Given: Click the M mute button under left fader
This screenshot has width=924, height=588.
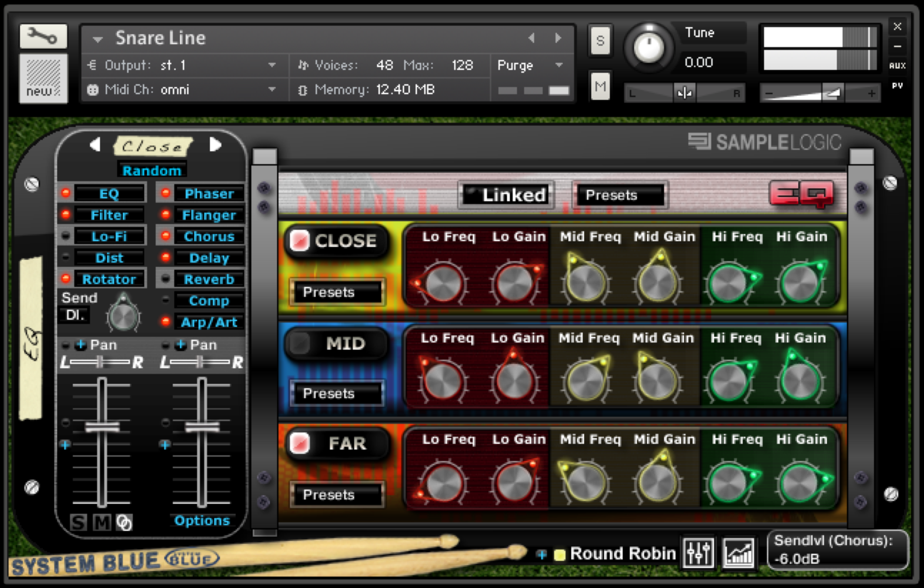Looking at the screenshot, I should (102, 522).
